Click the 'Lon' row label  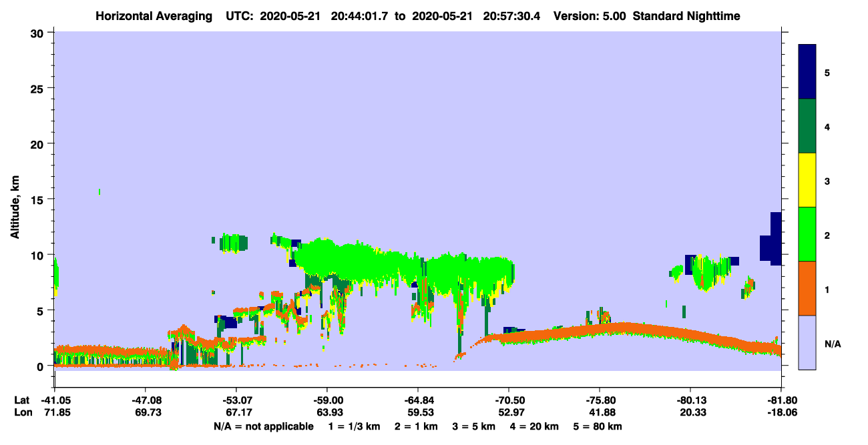(22, 413)
